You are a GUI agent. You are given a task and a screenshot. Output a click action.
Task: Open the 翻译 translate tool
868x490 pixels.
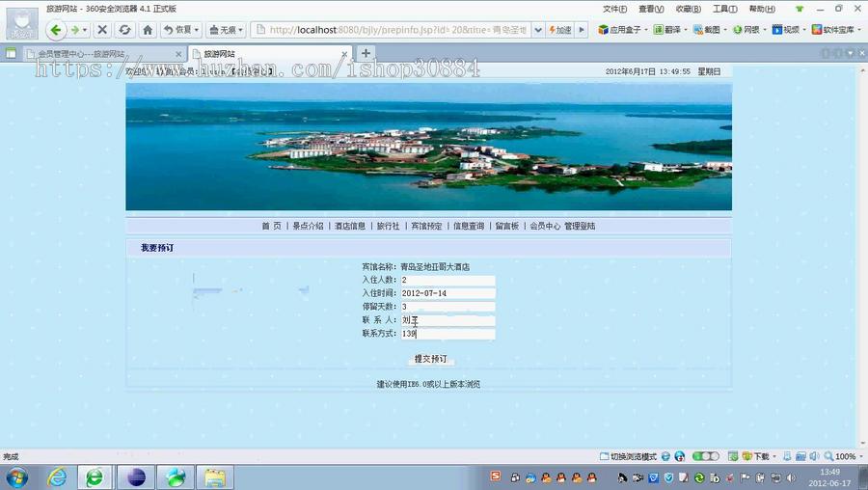click(x=669, y=30)
